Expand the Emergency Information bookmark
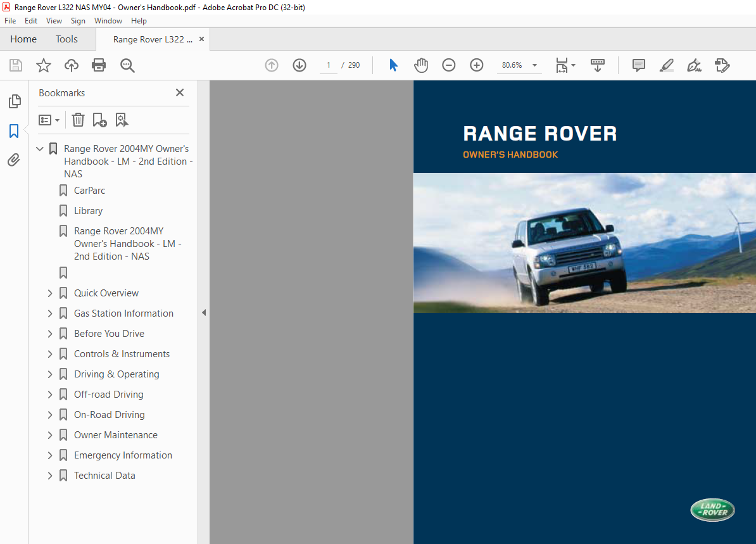 point(49,455)
